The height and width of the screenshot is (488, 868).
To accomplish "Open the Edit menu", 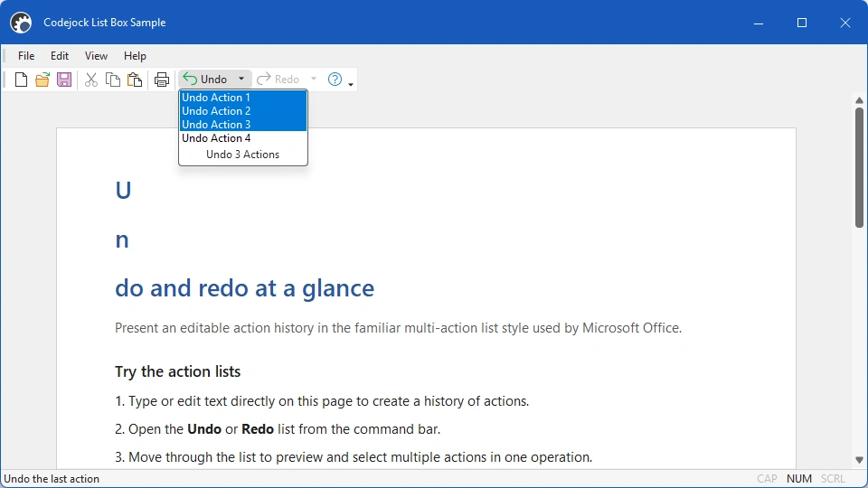I will 60,56.
